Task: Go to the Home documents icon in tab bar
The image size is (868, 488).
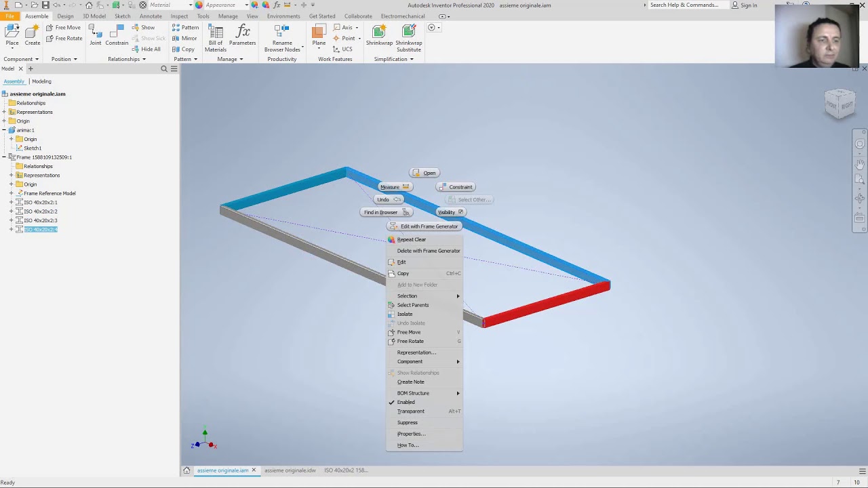Action: (x=186, y=470)
